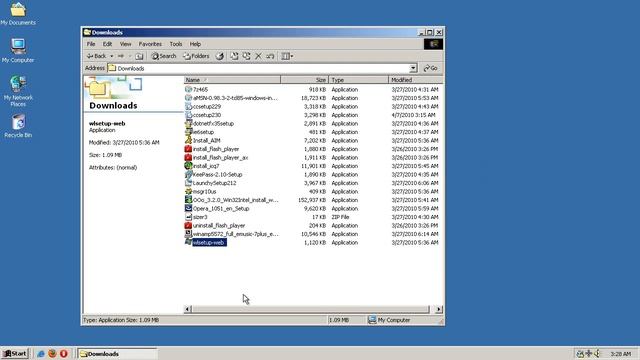
Task: Select the ccsetup230 file icon
Action: pyautogui.click(x=188, y=115)
